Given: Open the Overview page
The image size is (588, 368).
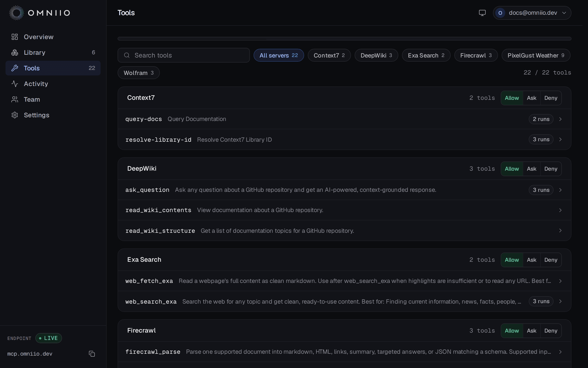Looking at the screenshot, I should coord(53,37).
